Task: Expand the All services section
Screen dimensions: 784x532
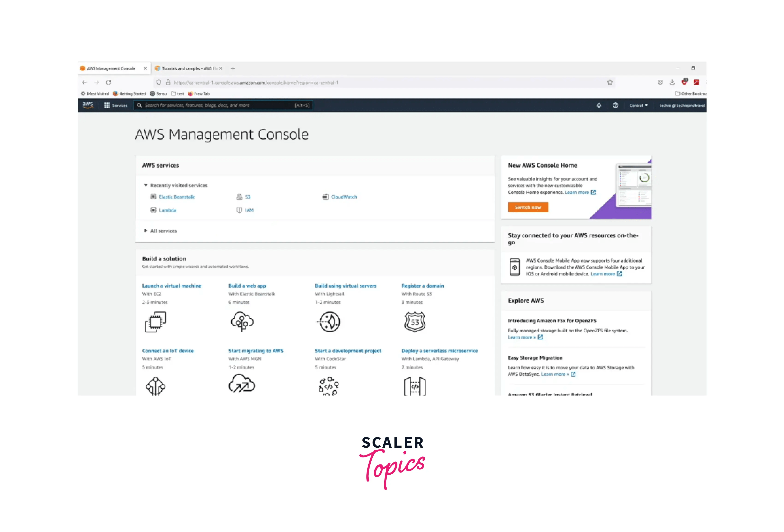Action: 145,231
